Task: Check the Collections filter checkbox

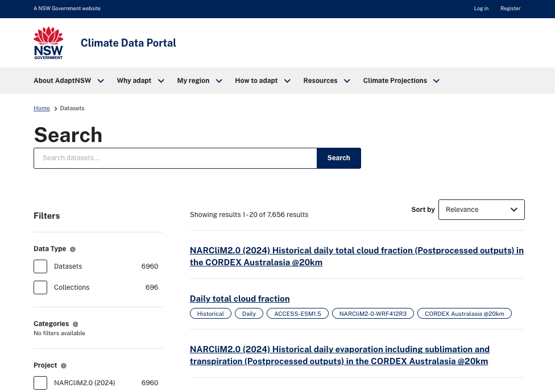Action: (x=40, y=287)
